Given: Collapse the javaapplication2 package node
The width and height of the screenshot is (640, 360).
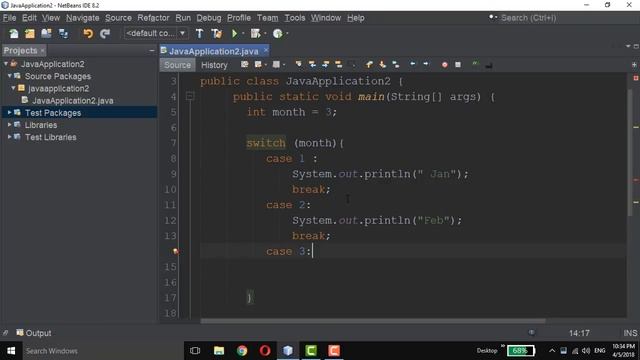Looking at the screenshot, I should pyautogui.click(x=13, y=88).
